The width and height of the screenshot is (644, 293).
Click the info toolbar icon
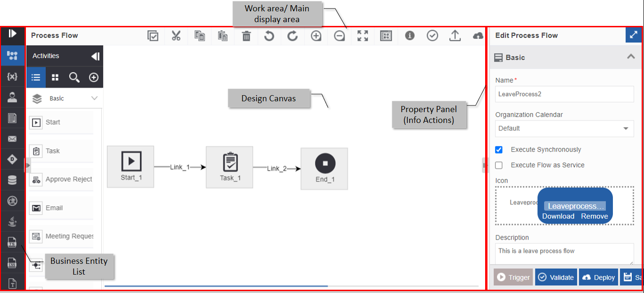click(410, 35)
